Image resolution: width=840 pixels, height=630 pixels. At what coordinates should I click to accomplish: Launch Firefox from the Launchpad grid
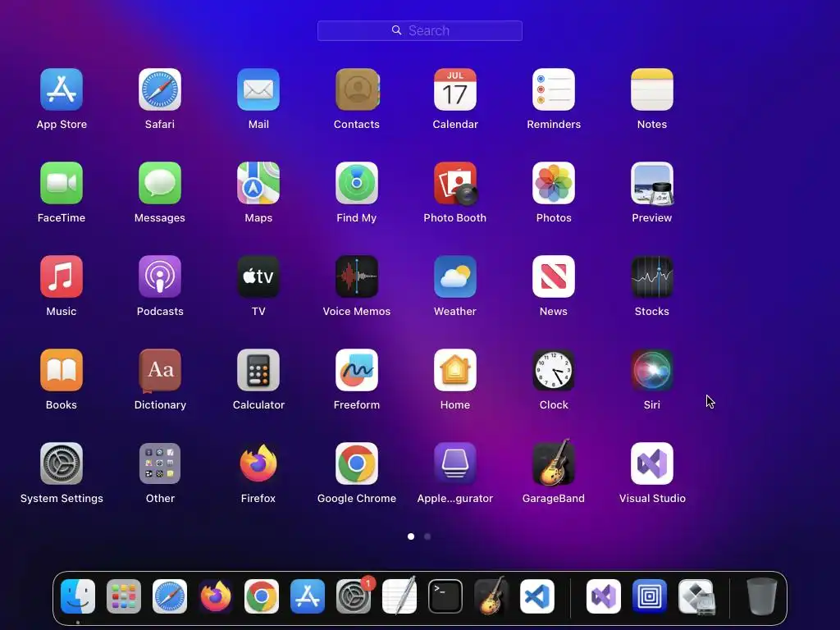pos(258,463)
